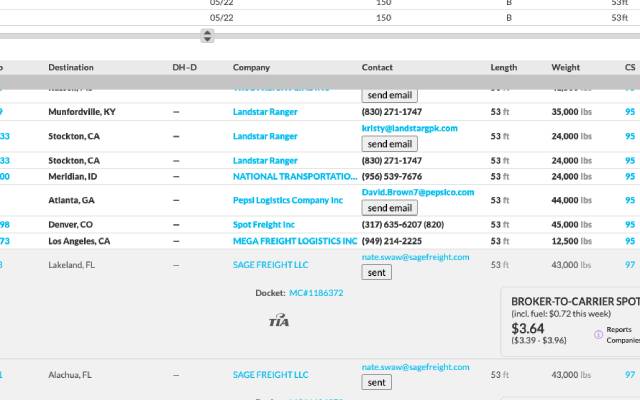Click nate.swaw email link in Alachua row
Screen dimensions: 640x400
(416, 367)
